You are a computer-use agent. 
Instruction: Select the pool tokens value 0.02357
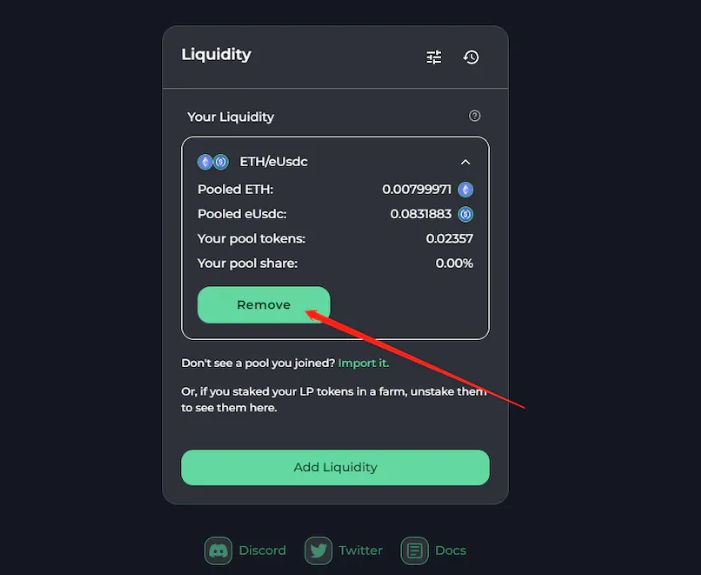[449, 239]
